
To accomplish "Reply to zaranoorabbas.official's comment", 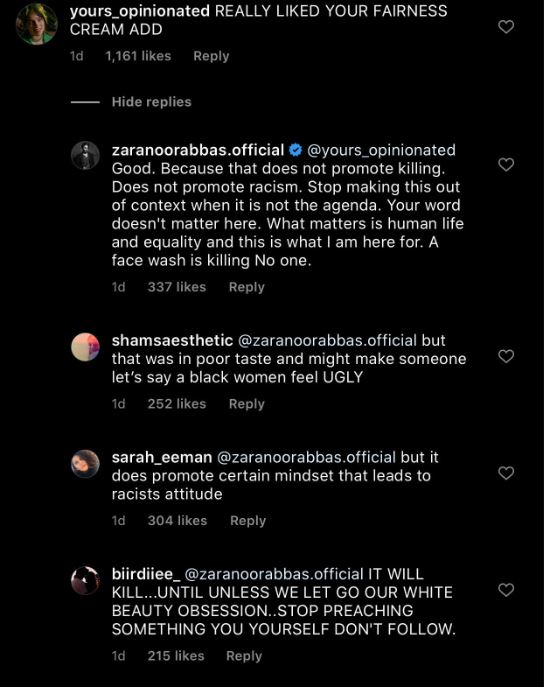I will [x=247, y=287].
